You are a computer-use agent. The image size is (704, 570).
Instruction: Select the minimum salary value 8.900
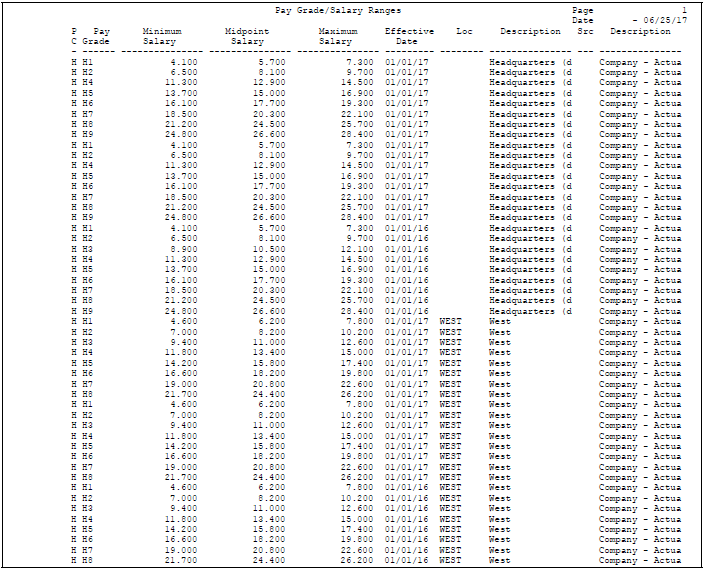pos(184,249)
